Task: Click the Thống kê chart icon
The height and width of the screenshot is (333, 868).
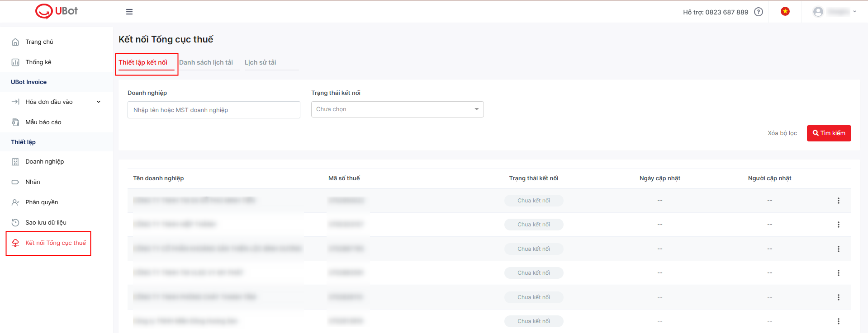Action: coord(15,62)
